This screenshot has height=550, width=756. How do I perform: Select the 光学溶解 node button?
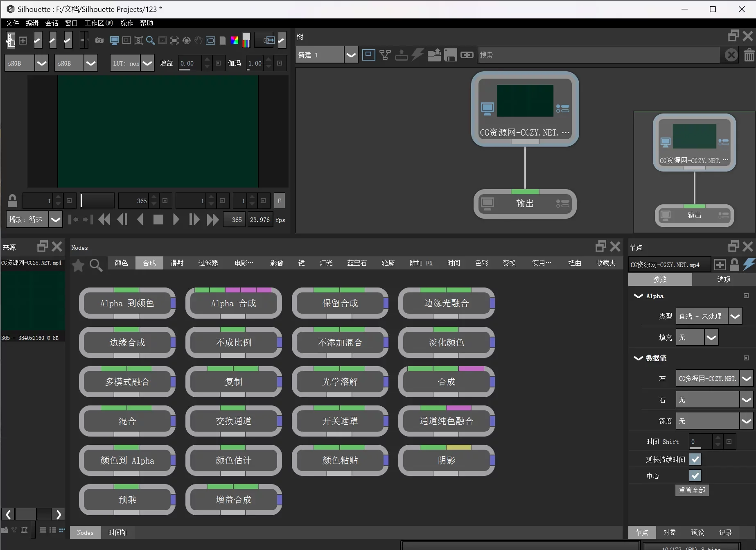coord(340,382)
